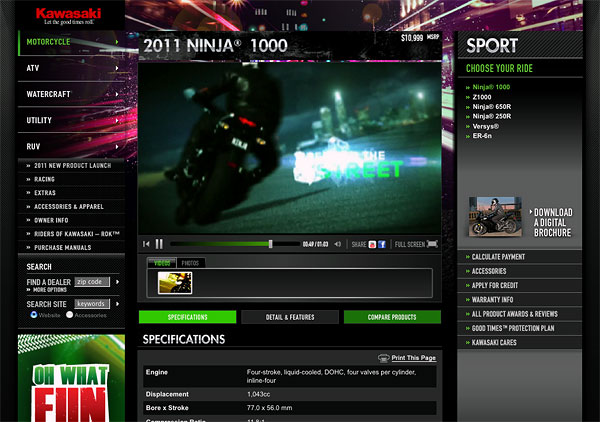Image resolution: width=600 pixels, height=422 pixels.
Task: Open Kawasaki Cares
Action: [494, 342]
